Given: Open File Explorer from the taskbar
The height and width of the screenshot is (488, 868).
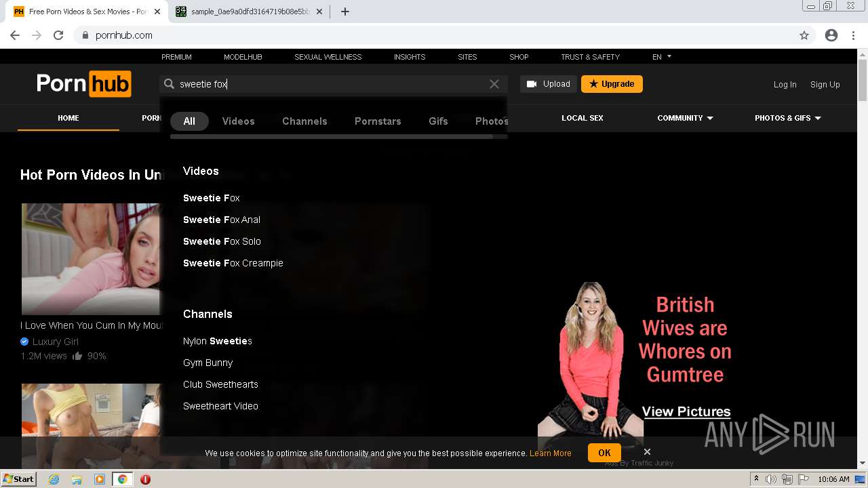Looking at the screenshot, I should click(77, 479).
